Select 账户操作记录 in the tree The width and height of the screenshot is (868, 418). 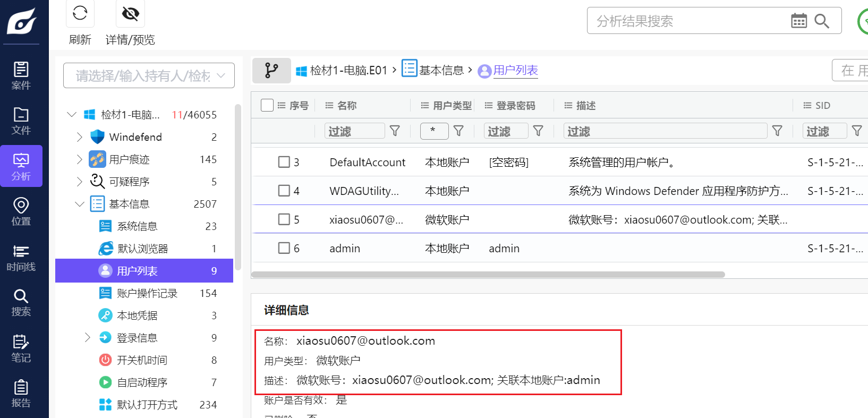click(x=147, y=293)
